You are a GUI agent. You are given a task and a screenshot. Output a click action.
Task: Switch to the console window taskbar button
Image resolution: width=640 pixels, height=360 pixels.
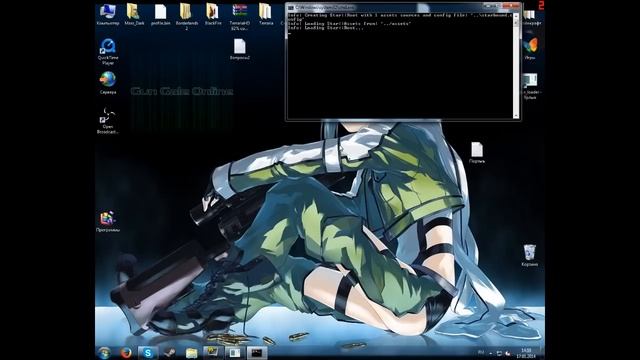(x=257, y=353)
